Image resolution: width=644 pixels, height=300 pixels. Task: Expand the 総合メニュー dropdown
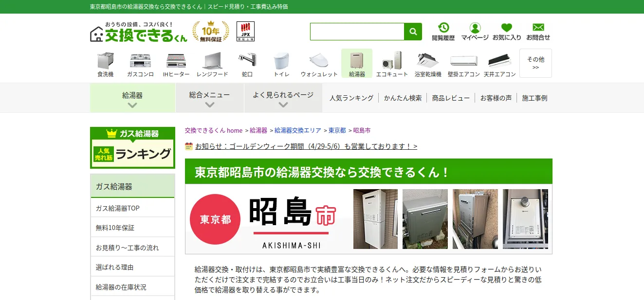click(210, 98)
